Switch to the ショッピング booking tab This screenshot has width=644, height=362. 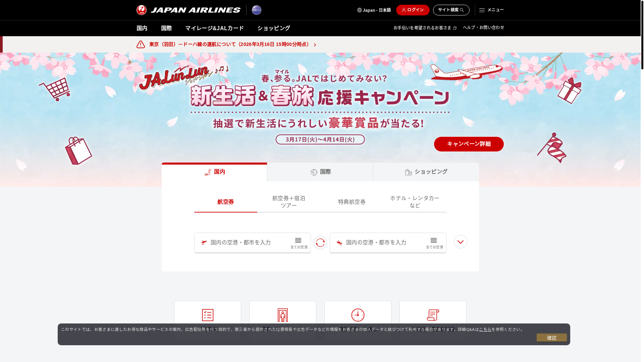pyautogui.click(x=426, y=172)
